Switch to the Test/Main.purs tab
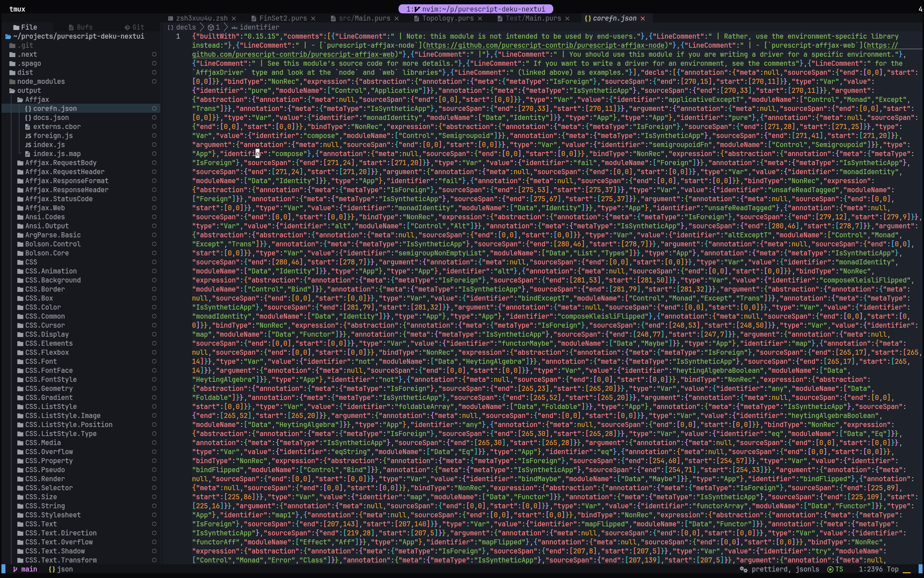This screenshot has width=924, height=578. click(533, 18)
